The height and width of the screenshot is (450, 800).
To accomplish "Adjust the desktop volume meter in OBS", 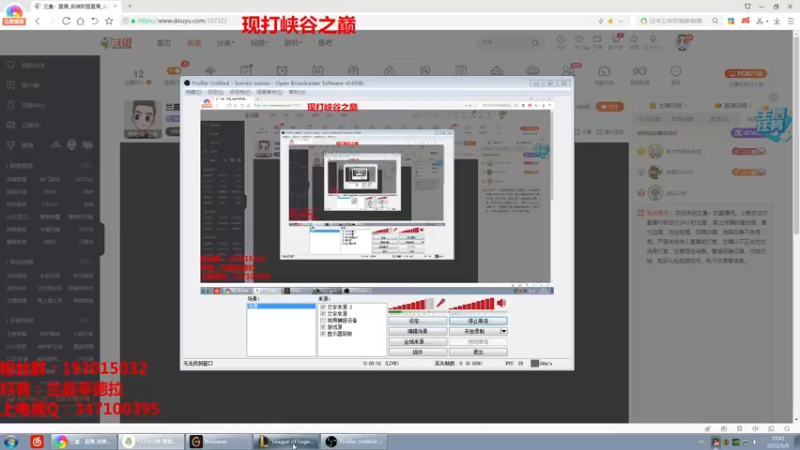I will [471, 305].
